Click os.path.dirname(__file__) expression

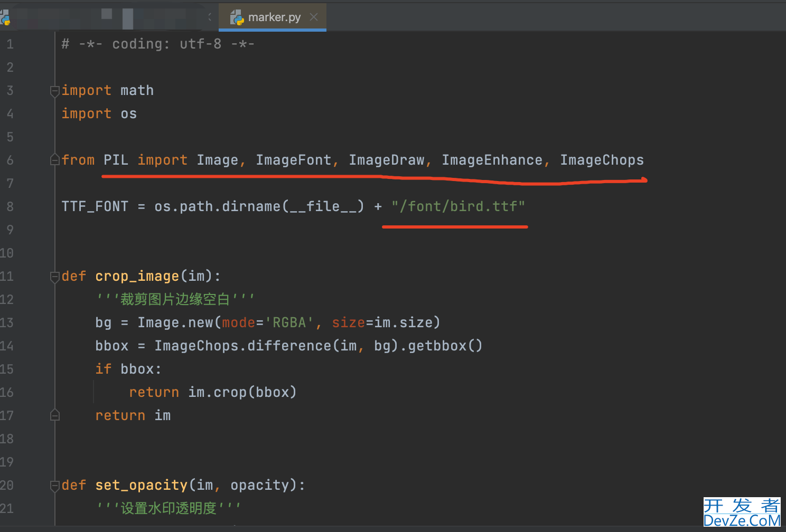pos(259,206)
